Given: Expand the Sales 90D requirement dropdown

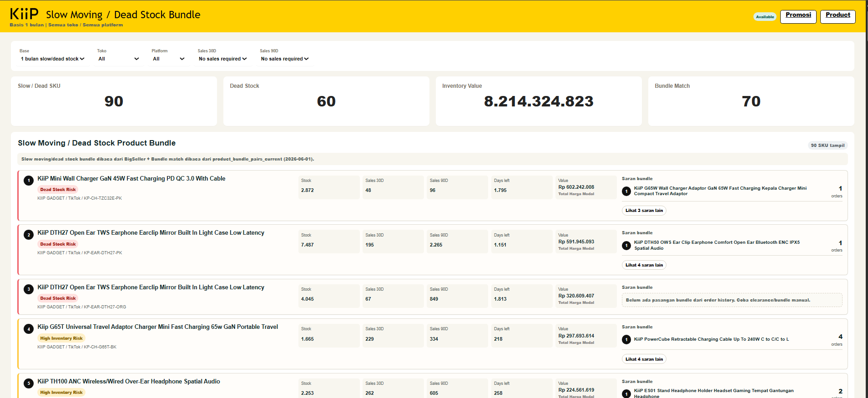Looking at the screenshot, I should coord(285,59).
